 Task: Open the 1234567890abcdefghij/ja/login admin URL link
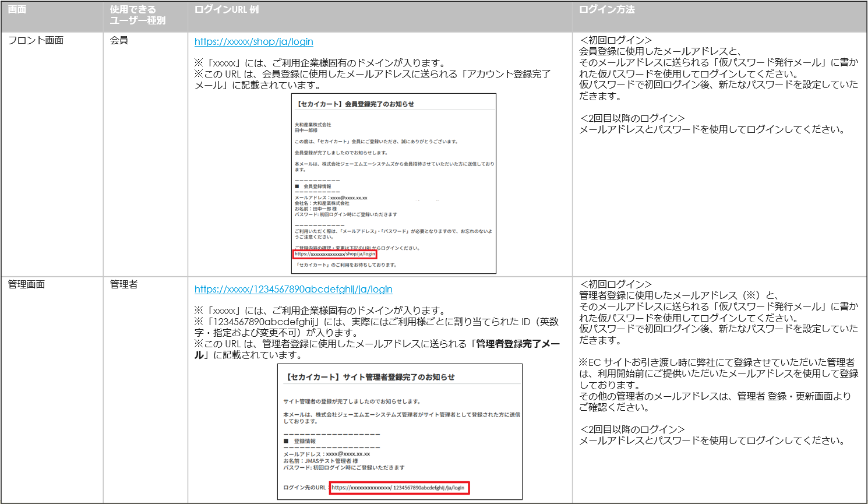[293, 289]
